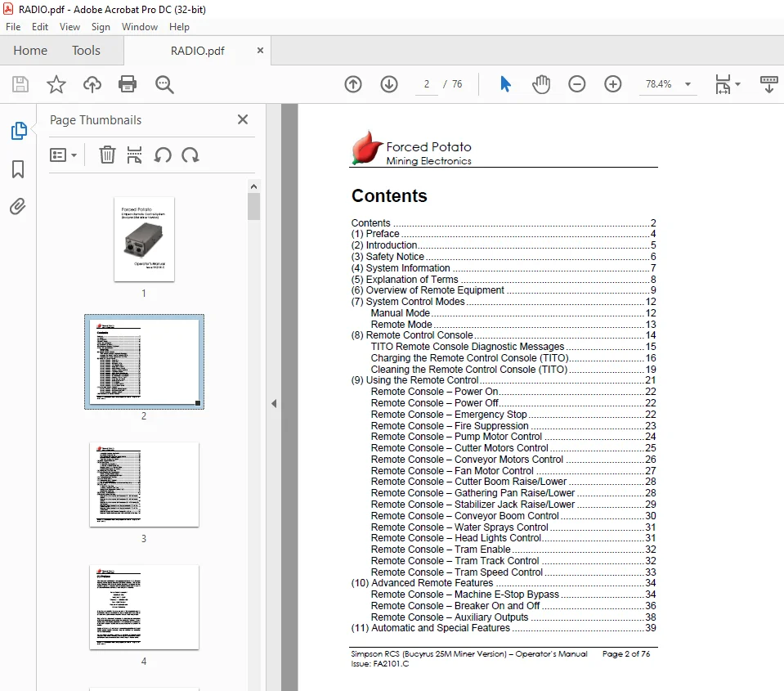784x691 pixels.
Task: Switch to the Tools tab
Action: tap(86, 51)
